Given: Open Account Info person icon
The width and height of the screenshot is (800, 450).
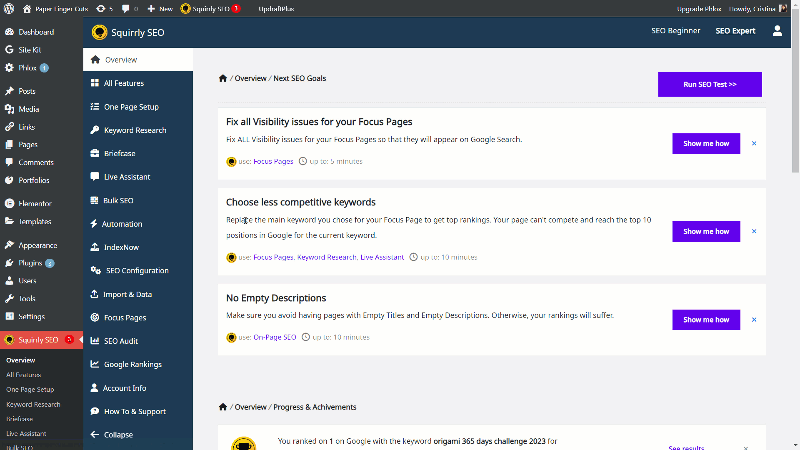Looking at the screenshot, I should tap(94, 388).
